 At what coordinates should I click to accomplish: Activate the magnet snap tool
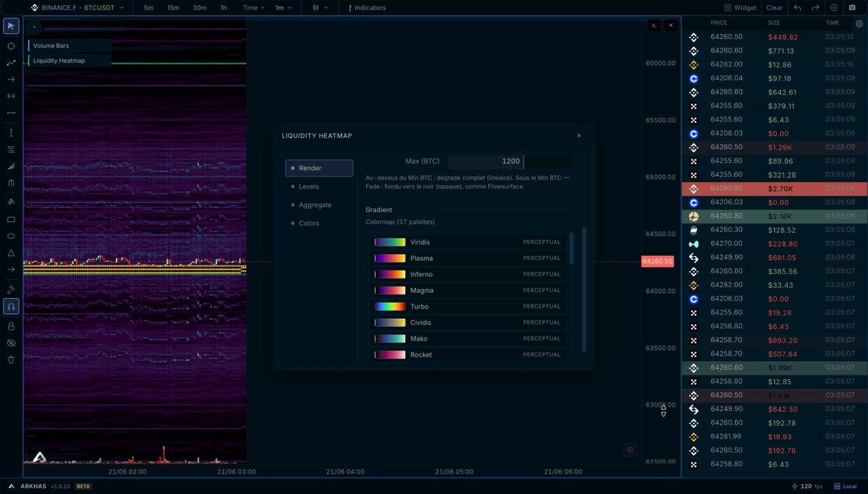(11, 307)
